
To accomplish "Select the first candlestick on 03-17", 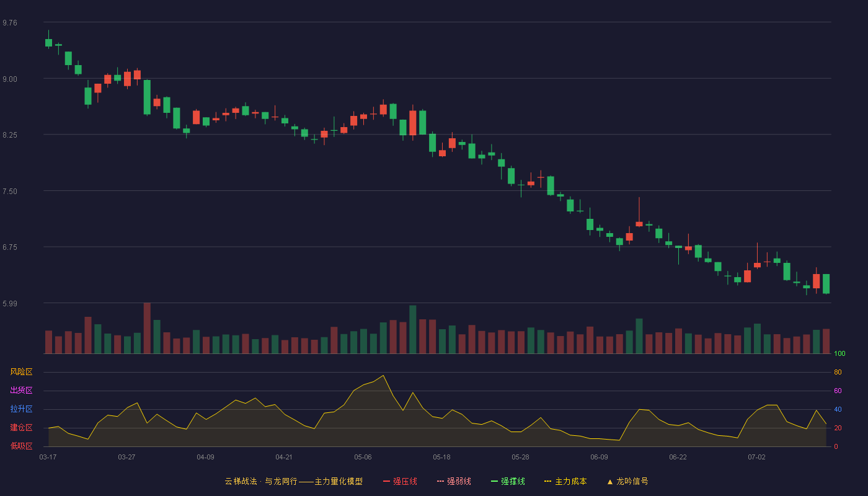I will tap(48, 42).
